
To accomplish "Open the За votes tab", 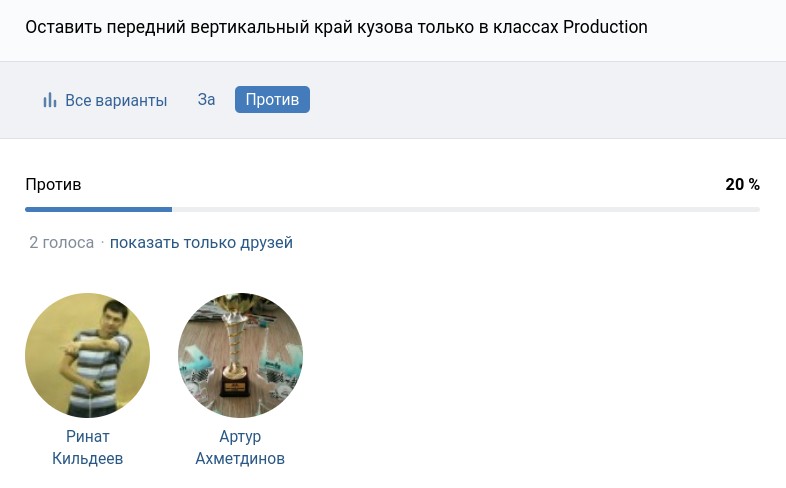I will (206, 100).
